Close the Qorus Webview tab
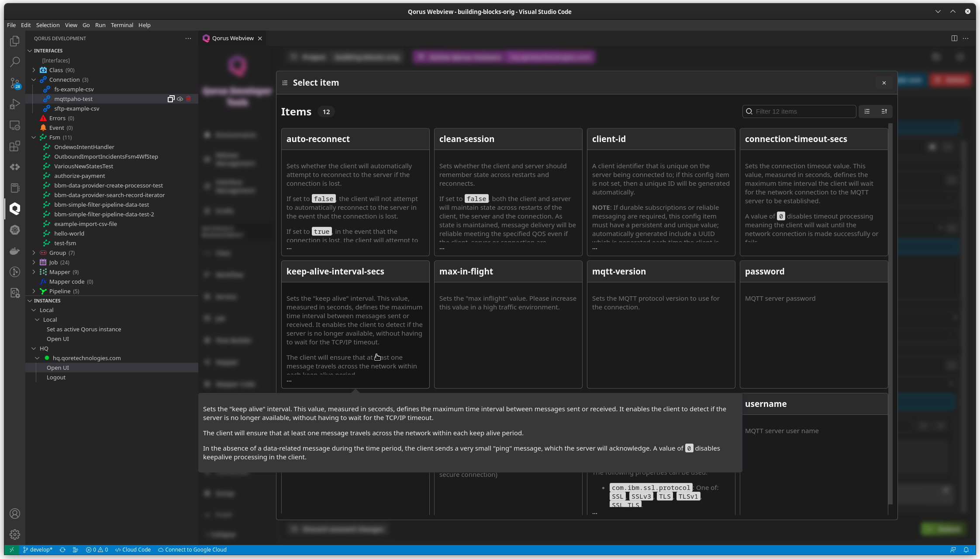 click(x=260, y=38)
